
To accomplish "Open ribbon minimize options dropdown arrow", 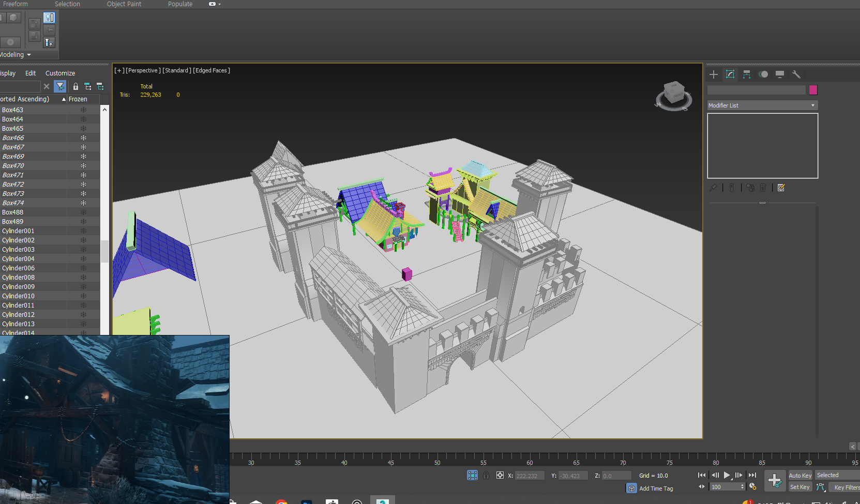I will pyautogui.click(x=220, y=4).
